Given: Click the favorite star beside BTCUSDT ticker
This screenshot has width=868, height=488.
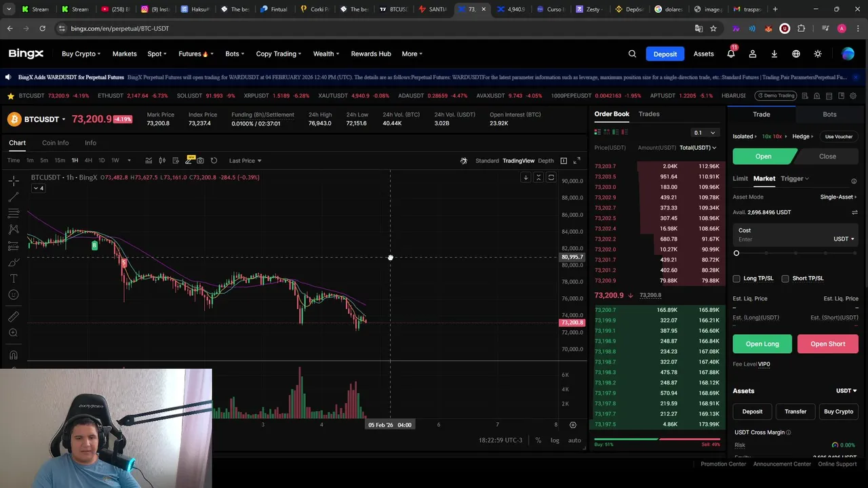Looking at the screenshot, I should 10,96.
